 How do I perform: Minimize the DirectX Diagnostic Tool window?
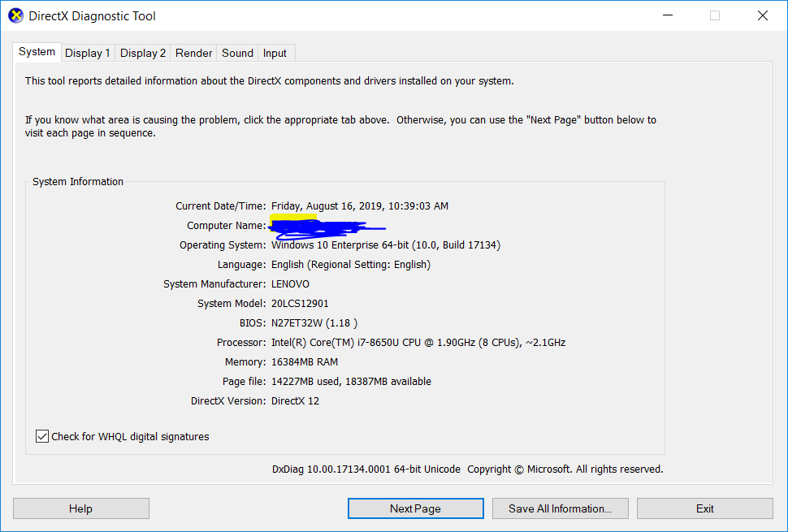pyautogui.click(x=668, y=15)
